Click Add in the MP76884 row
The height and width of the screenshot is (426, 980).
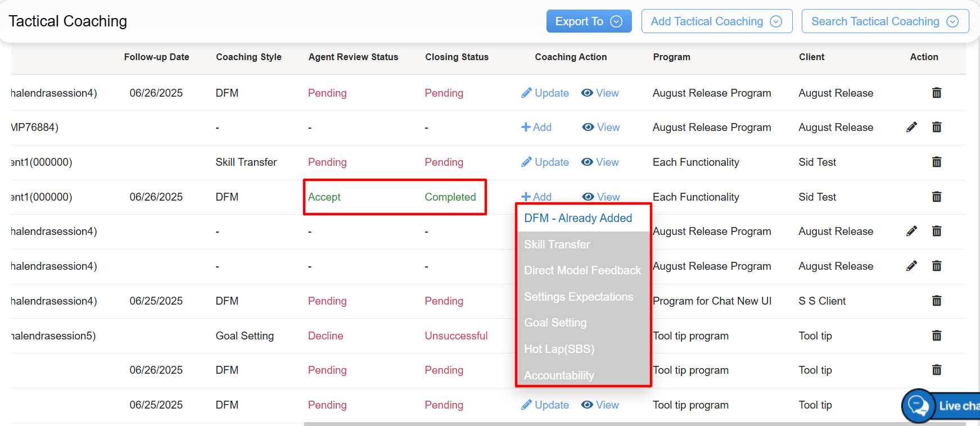coord(536,127)
